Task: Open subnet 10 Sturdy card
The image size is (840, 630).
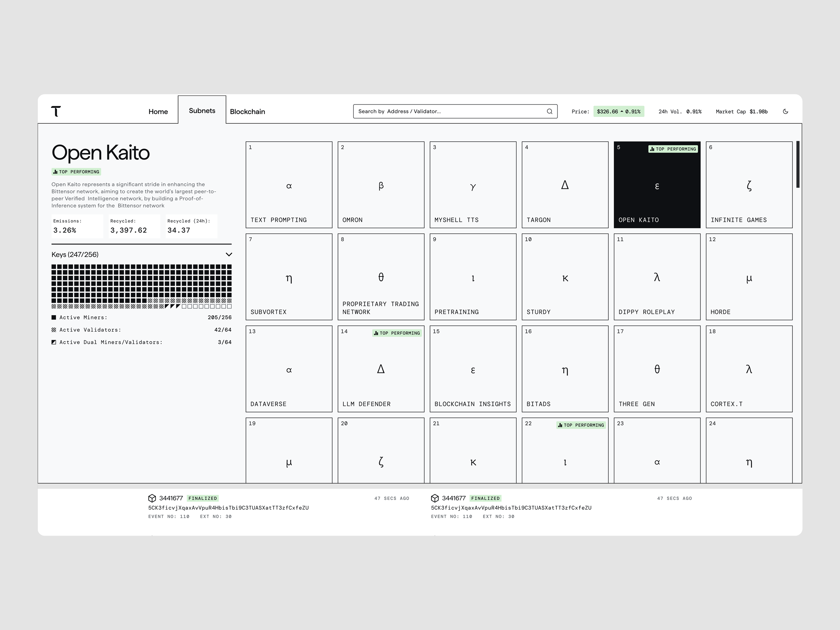Action: 565,277
